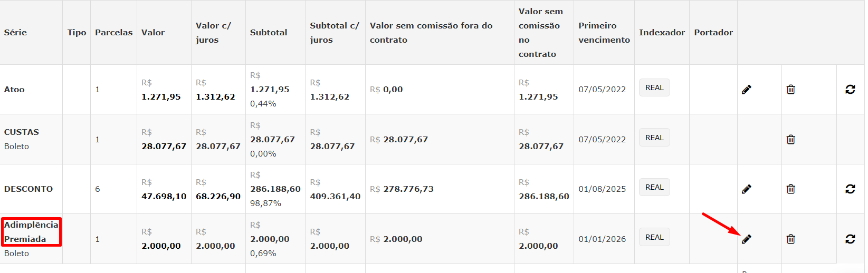Click the 01/08/2025 due date cell
Viewport: 868px width, 273px height.
point(602,189)
